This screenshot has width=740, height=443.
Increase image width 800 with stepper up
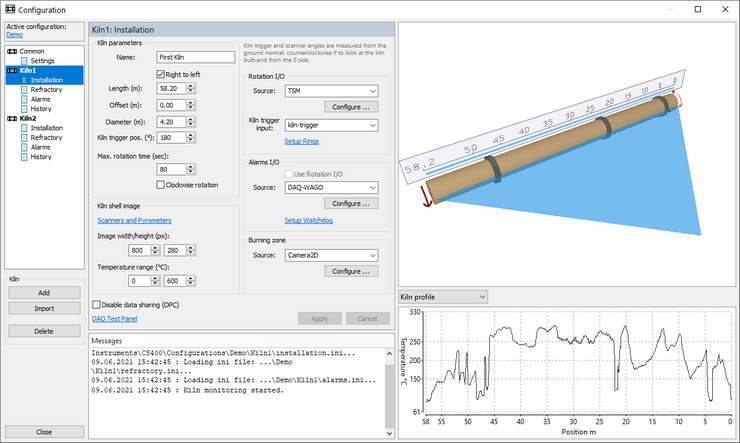tap(156, 248)
